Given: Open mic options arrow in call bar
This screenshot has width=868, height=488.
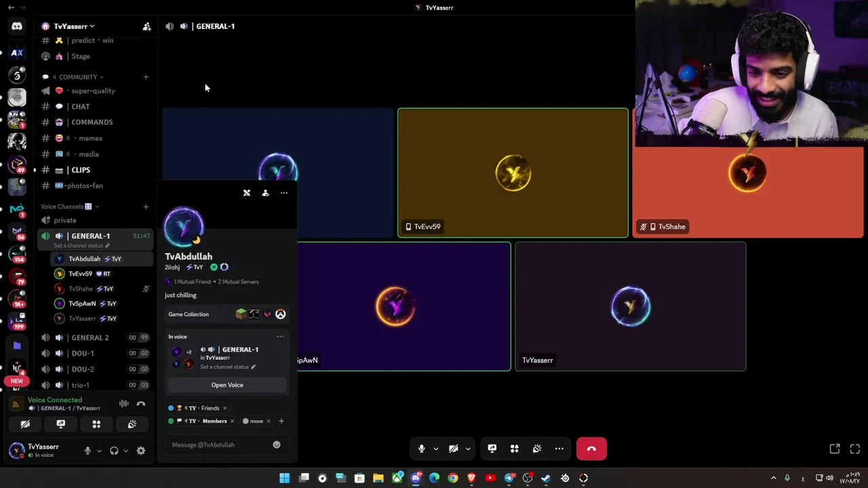Looking at the screenshot, I should pyautogui.click(x=436, y=449).
